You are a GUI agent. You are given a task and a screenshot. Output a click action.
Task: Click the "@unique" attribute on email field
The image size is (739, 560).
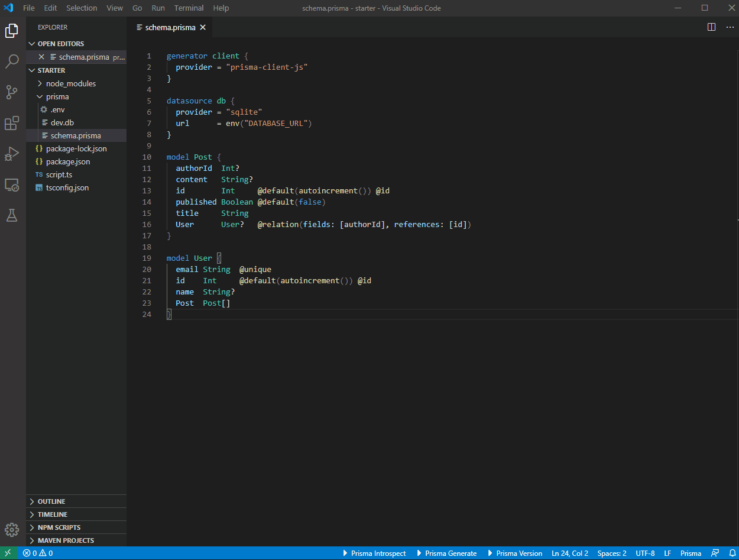click(255, 270)
